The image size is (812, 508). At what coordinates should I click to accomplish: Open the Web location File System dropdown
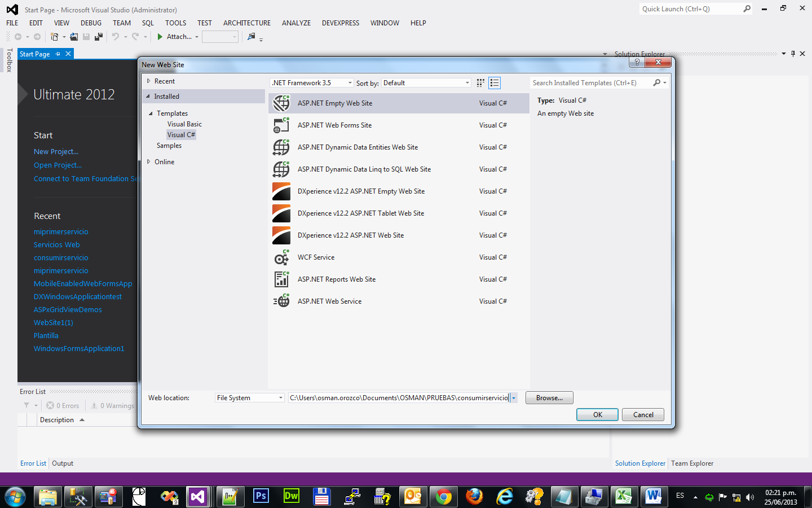pos(250,398)
